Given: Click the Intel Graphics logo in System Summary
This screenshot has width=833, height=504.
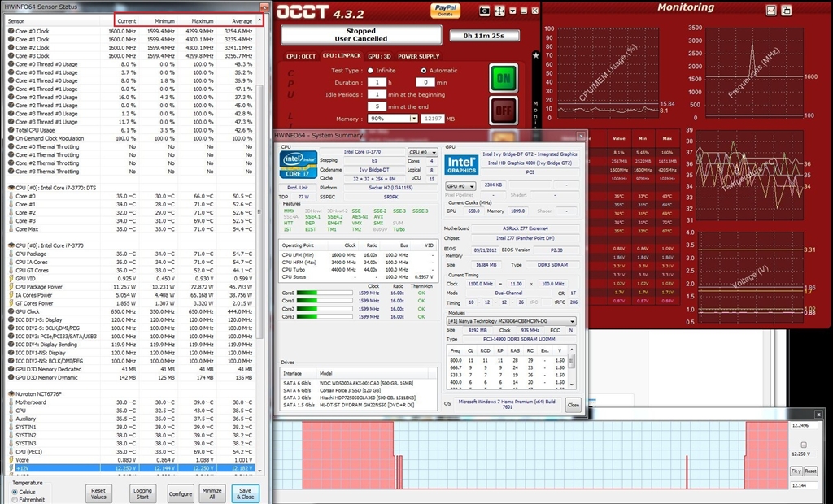Looking at the screenshot, I should coord(461,165).
